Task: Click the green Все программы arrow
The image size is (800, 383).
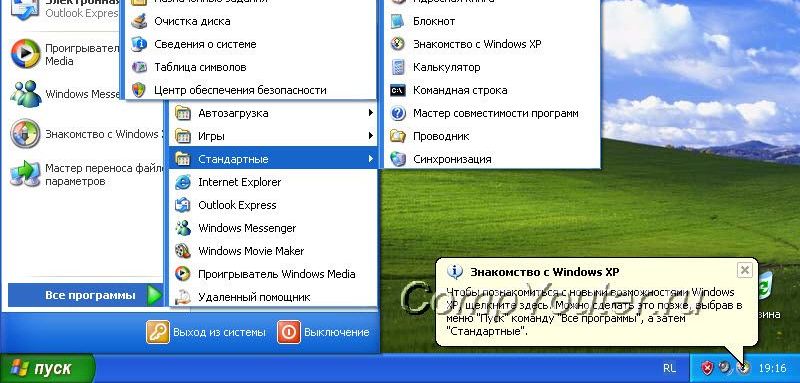Action: pos(154,295)
